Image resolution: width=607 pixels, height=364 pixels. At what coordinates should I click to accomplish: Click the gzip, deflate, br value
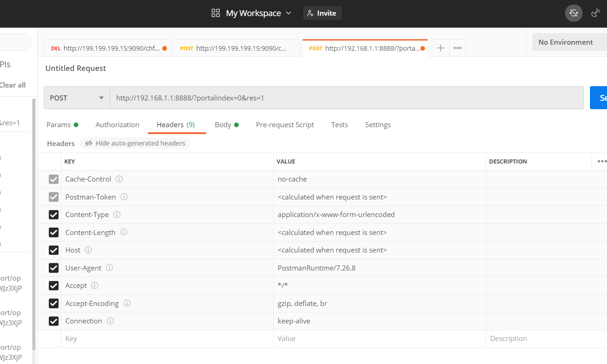coord(302,303)
